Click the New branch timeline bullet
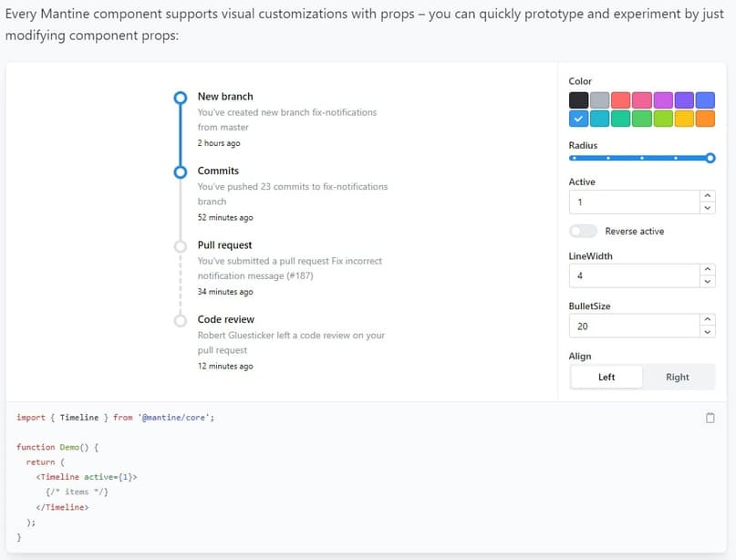The image size is (736, 560). tap(180, 97)
